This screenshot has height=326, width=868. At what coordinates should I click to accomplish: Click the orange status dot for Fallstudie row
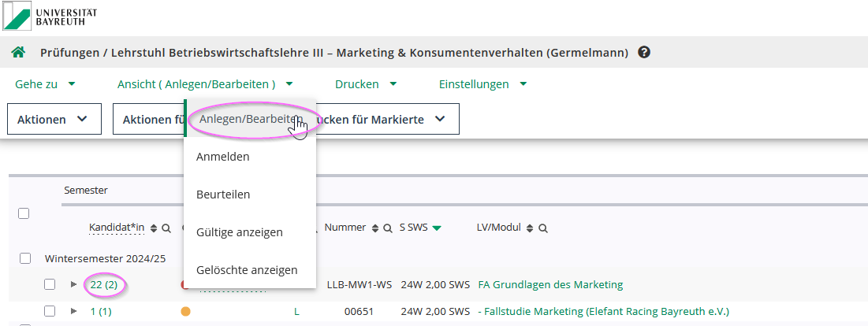click(185, 311)
